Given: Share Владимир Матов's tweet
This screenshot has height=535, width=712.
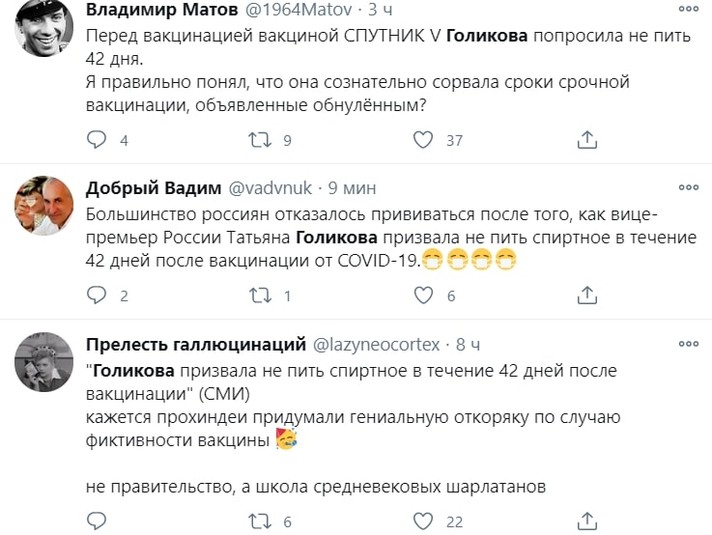Looking at the screenshot, I should [x=586, y=141].
